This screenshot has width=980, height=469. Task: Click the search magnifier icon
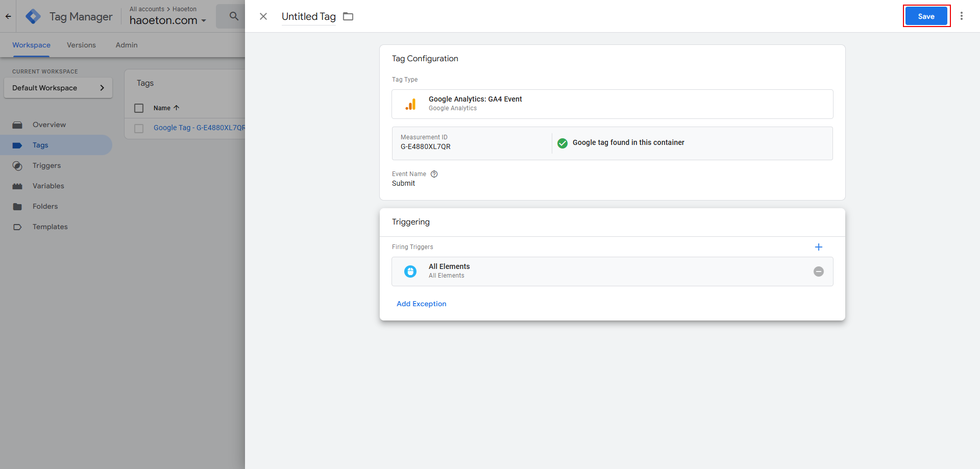tap(234, 16)
